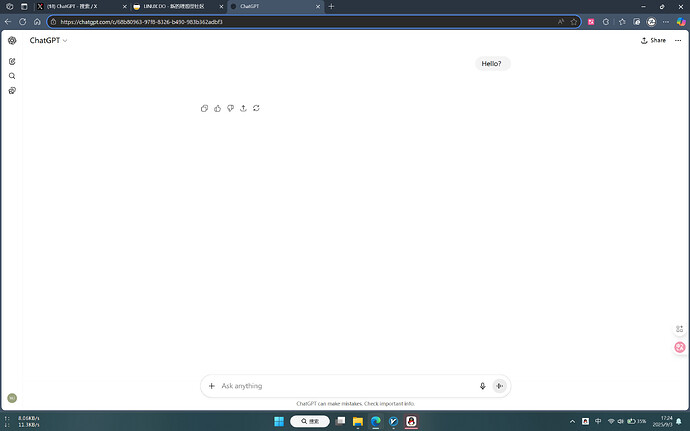Open a new browser tab
690x431 pixels.
click(x=331, y=7)
